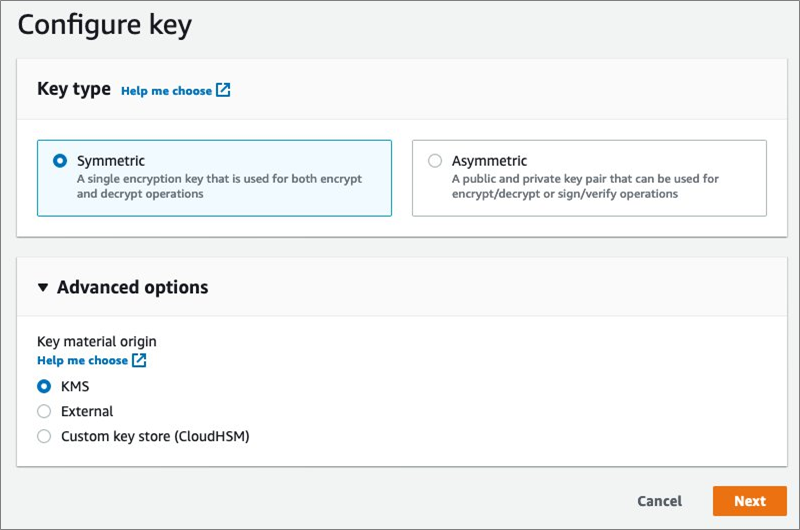The width and height of the screenshot is (800, 530).
Task: Choose Custom key store (CloudHSM) radio button
Action: pyautogui.click(x=44, y=436)
